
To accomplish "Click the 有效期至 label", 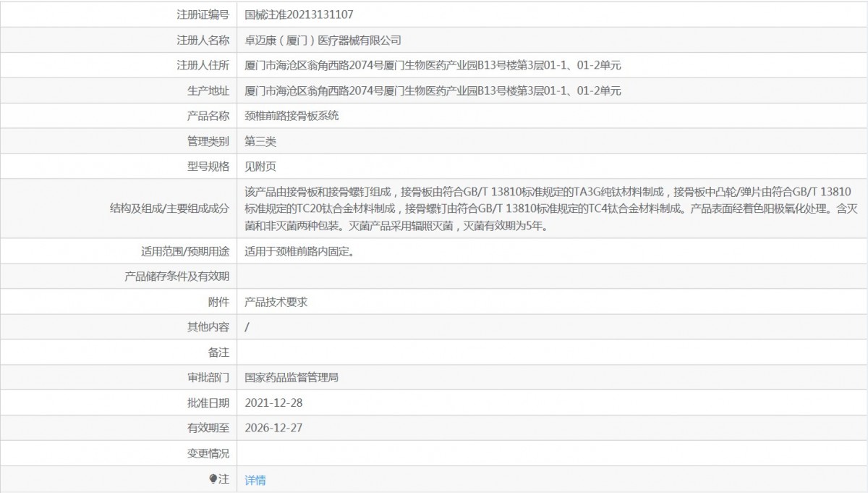I will [208, 428].
